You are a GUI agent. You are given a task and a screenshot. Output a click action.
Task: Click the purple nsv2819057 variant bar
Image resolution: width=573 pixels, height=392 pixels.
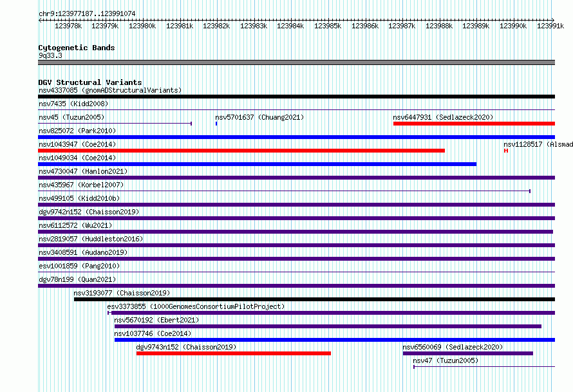coord(296,245)
